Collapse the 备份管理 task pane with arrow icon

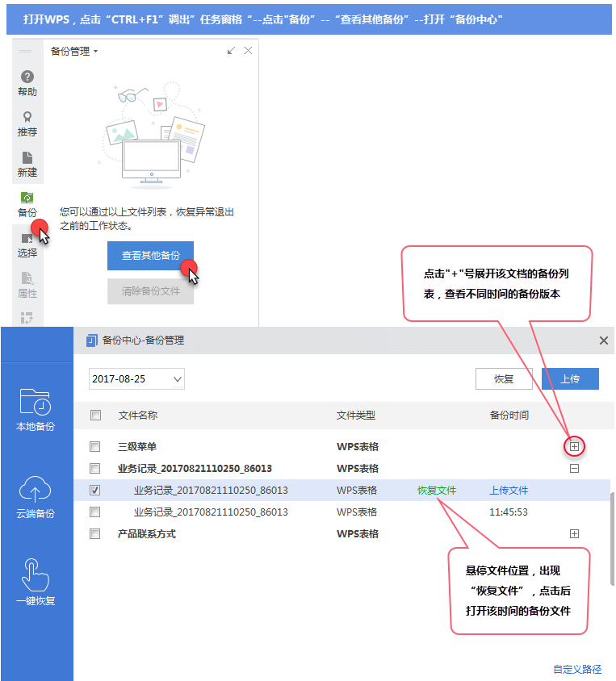[x=231, y=51]
